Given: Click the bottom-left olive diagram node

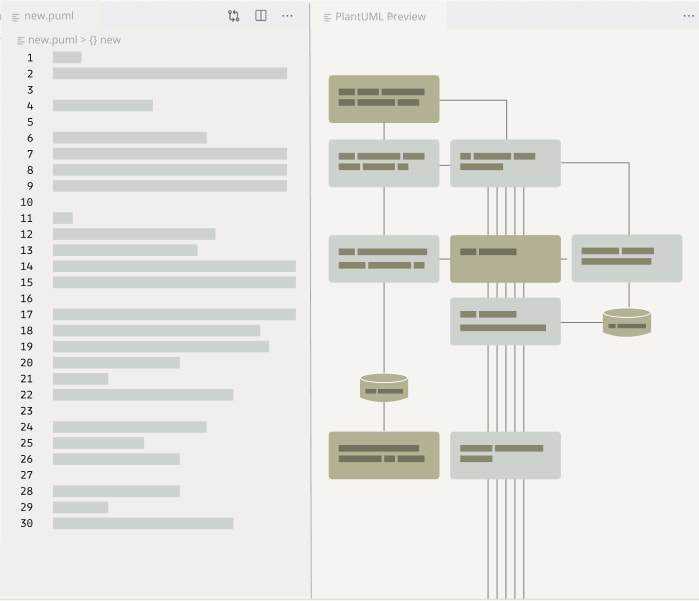Looking at the screenshot, I should (384, 455).
